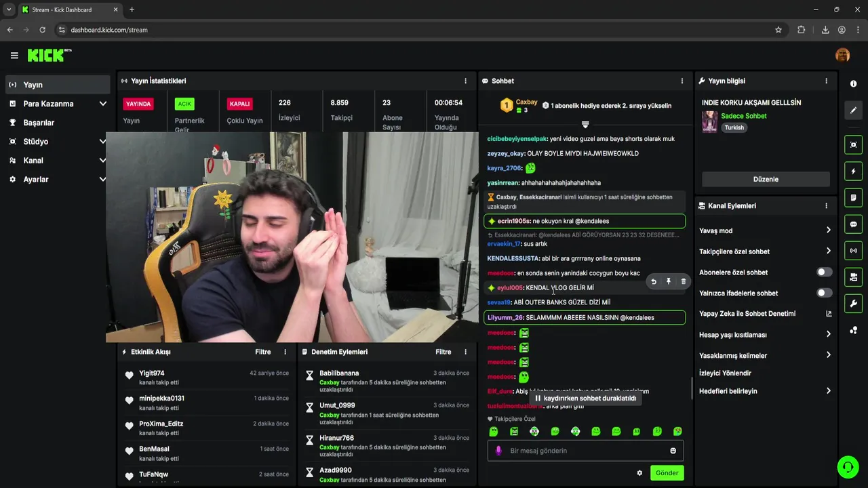Open Yavaş mod options
Viewport: 868px width, 488px height.
pyautogui.click(x=766, y=230)
